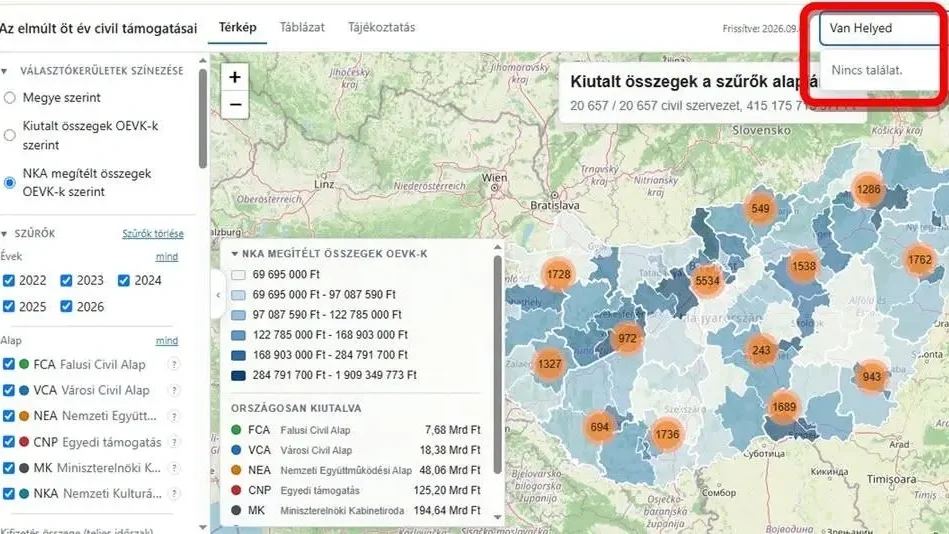This screenshot has width=949, height=534.
Task: Click the 1286 cluster marker on map
Action: tap(868, 189)
